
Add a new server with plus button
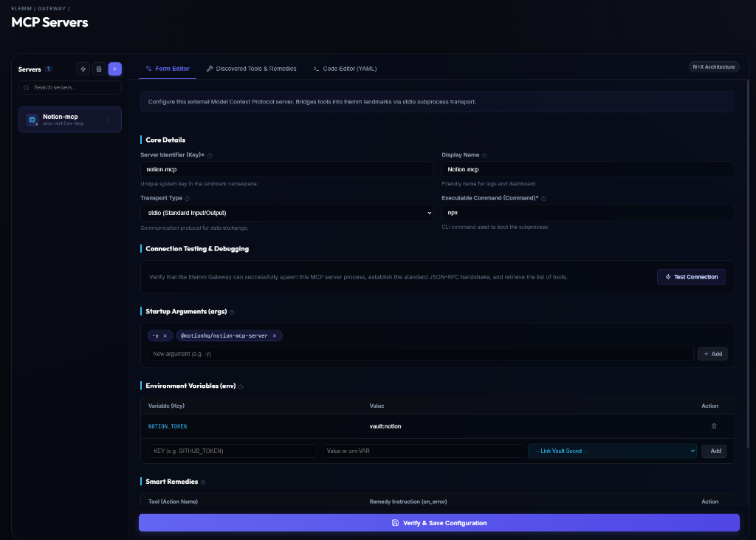(x=114, y=69)
